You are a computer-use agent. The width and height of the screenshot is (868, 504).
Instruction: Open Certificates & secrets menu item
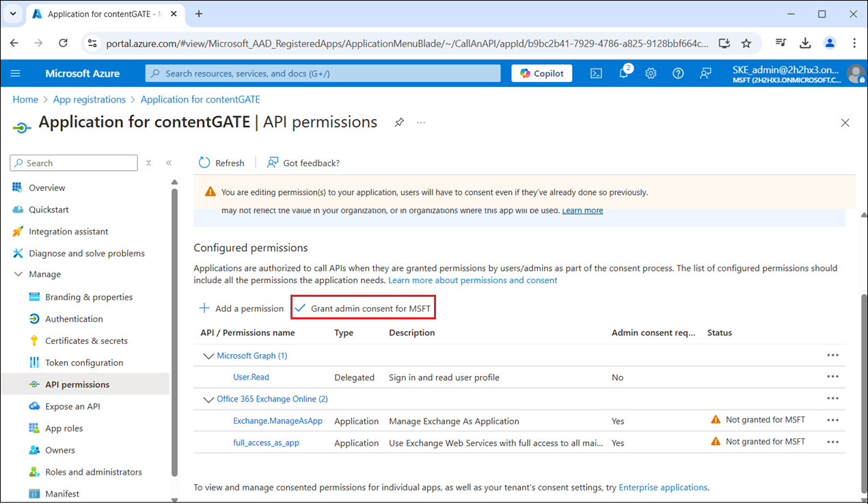click(86, 341)
